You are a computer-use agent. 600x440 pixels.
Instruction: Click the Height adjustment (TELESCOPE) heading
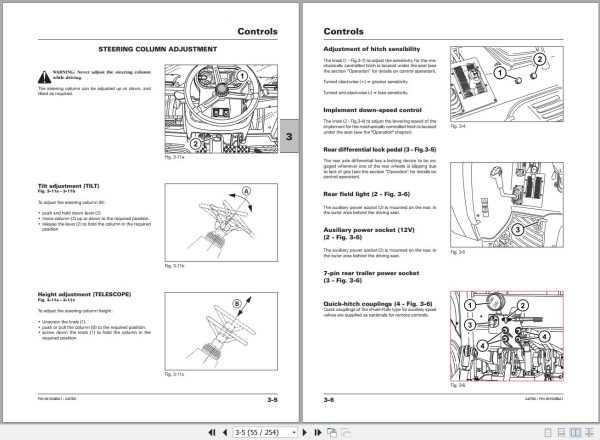click(x=84, y=294)
